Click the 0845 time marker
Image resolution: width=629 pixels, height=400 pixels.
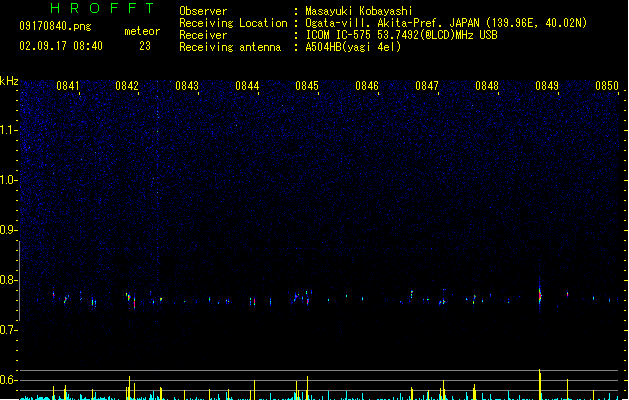pyautogui.click(x=307, y=86)
